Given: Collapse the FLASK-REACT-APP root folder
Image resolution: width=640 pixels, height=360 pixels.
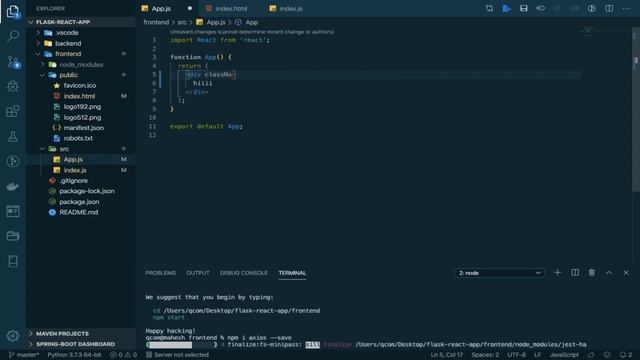Looking at the screenshot, I should 81,22.
